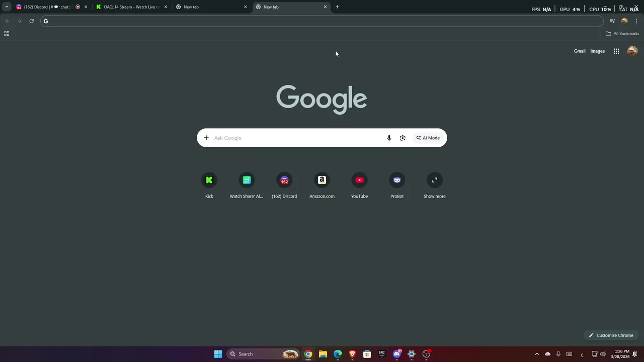
Task: Open Epic Games Launcher from the taskbar
Action: (x=382, y=354)
